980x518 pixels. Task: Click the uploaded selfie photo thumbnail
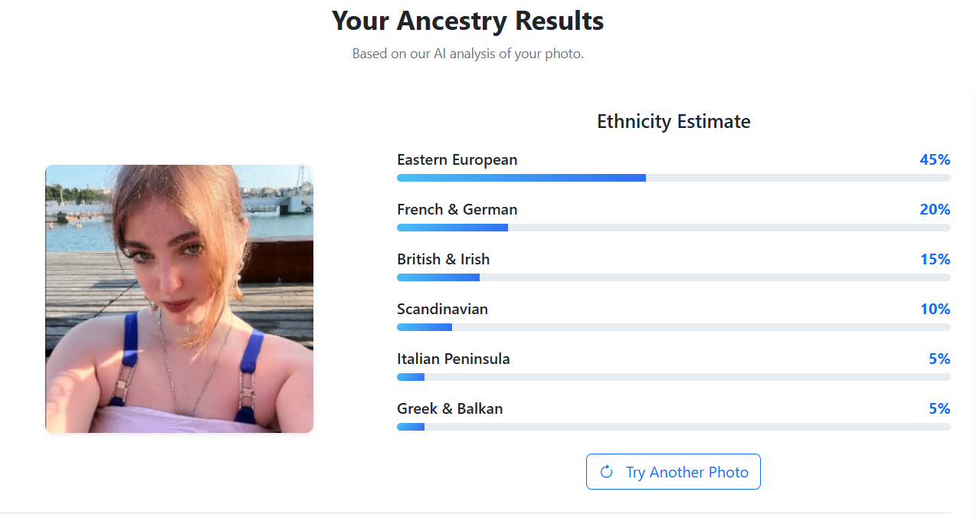(x=179, y=299)
